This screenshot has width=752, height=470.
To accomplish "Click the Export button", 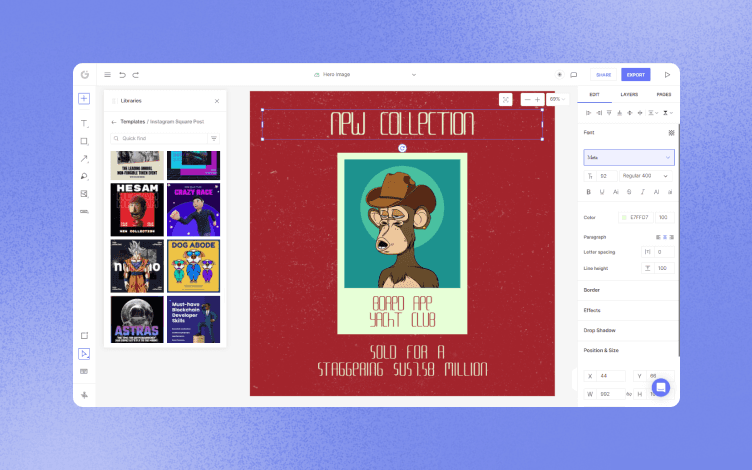I will 635,75.
